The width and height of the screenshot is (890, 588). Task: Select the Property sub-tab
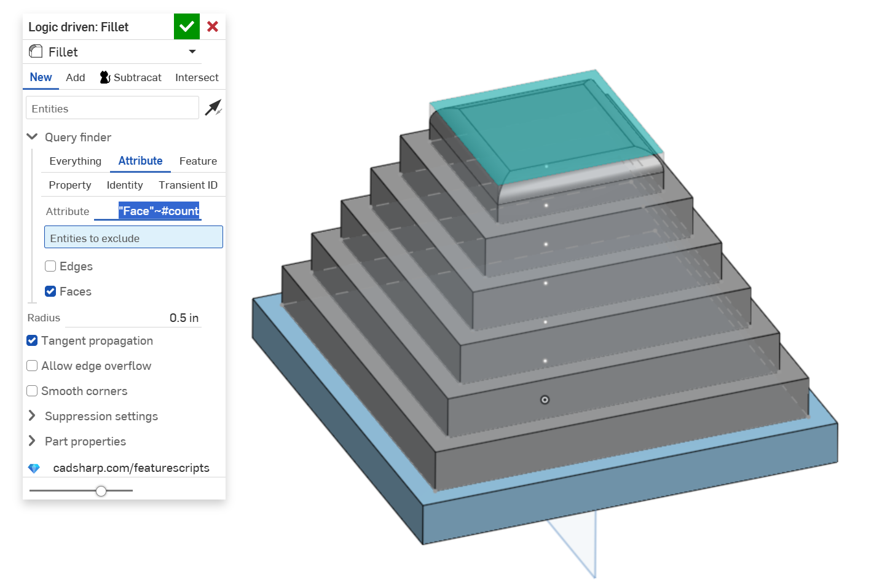70,185
